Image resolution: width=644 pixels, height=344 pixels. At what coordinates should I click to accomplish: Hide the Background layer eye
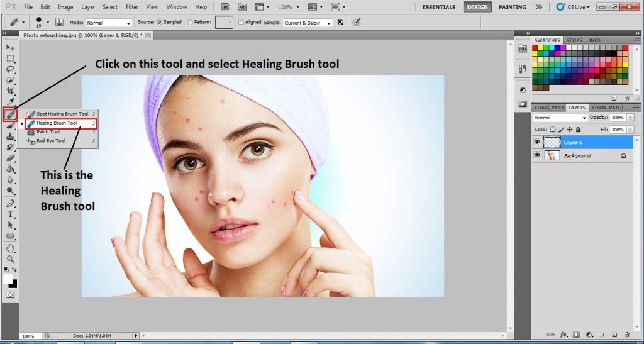pos(537,155)
